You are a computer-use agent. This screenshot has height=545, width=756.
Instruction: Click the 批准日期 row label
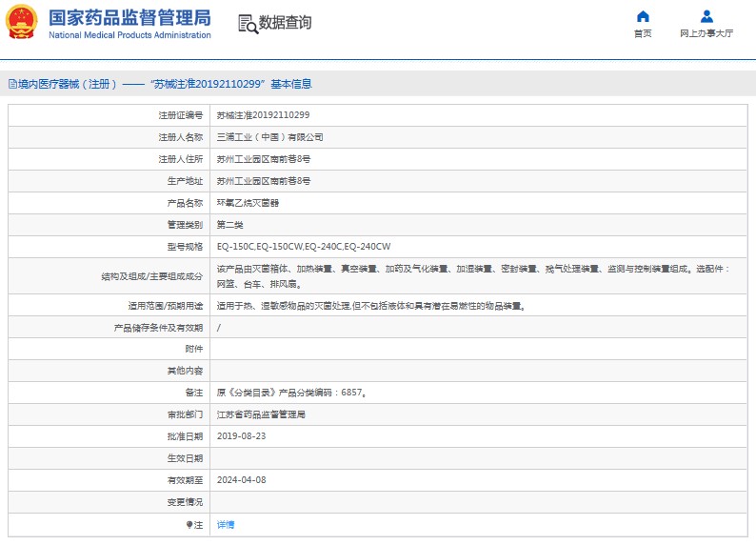[x=185, y=436]
